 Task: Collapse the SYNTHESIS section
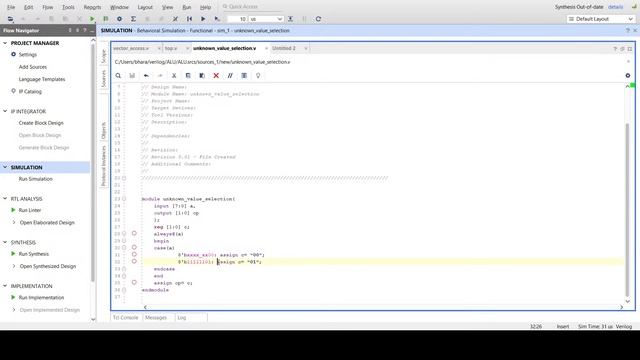click(5, 242)
